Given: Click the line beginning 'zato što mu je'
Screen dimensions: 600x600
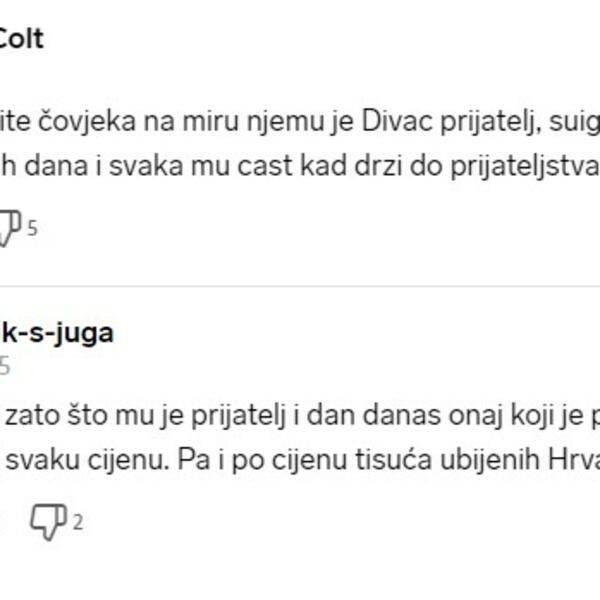Looking at the screenshot, I should tap(70, 420).
